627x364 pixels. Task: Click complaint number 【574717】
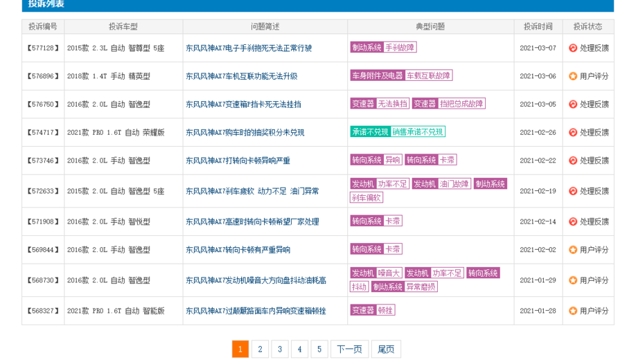(x=43, y=132)
